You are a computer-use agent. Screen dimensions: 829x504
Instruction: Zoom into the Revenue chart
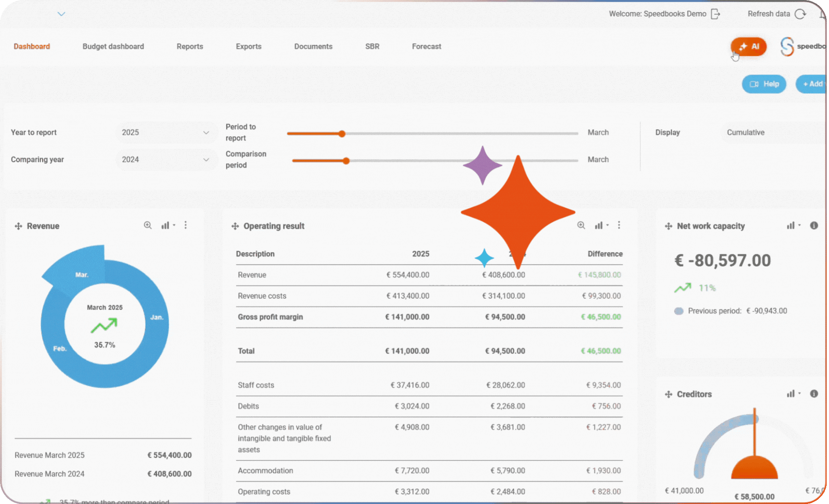point(147,225)
